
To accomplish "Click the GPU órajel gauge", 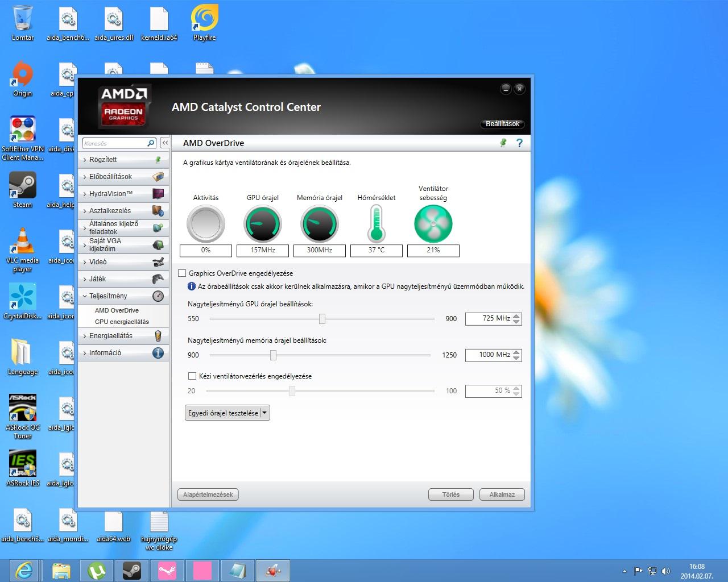I will (263, 224).
